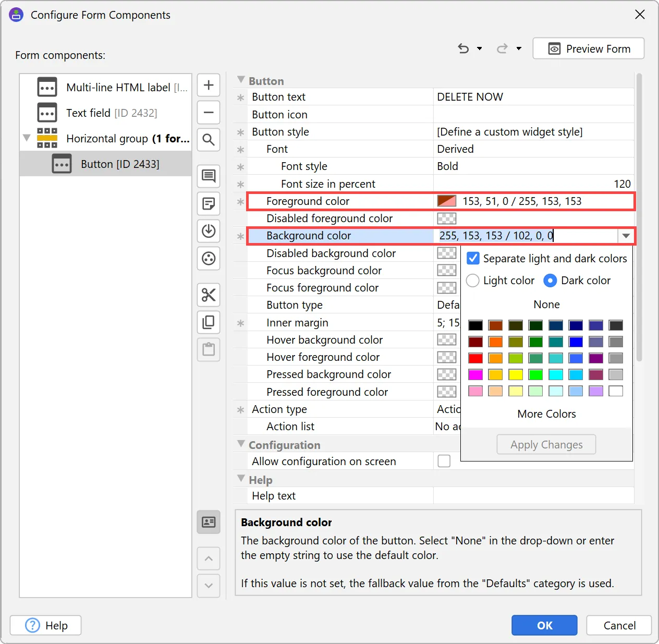Toggle the contact card view icon
Image resolution: width=659 pixels, height=644 pixels.
point(209,522)
